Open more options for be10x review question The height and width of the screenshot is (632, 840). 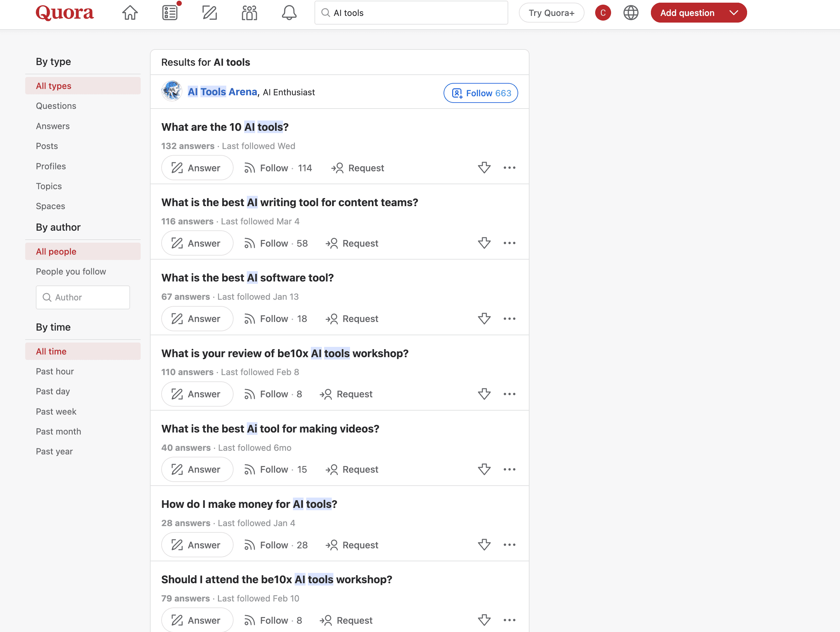tap(509, 394)
